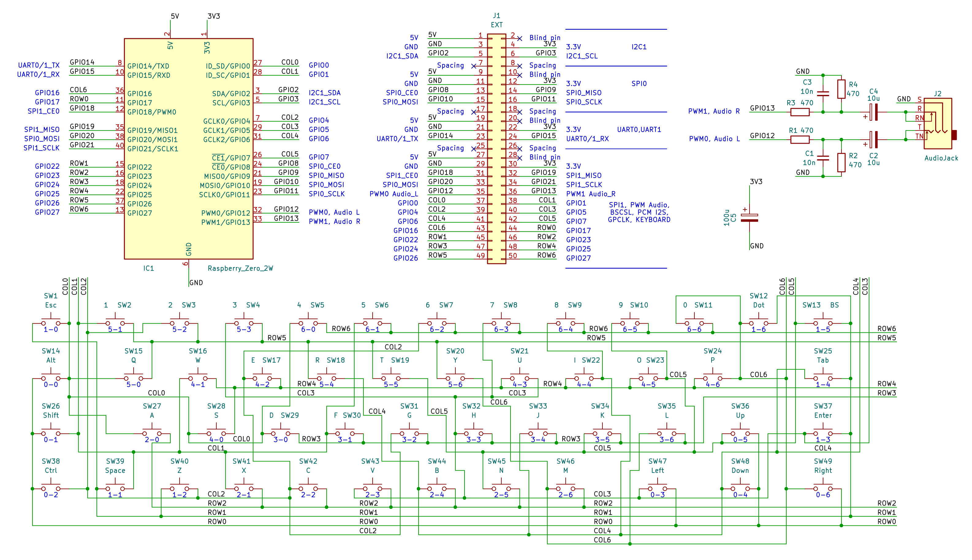Click the UART0,UART1 annotation text

[639, 130]
